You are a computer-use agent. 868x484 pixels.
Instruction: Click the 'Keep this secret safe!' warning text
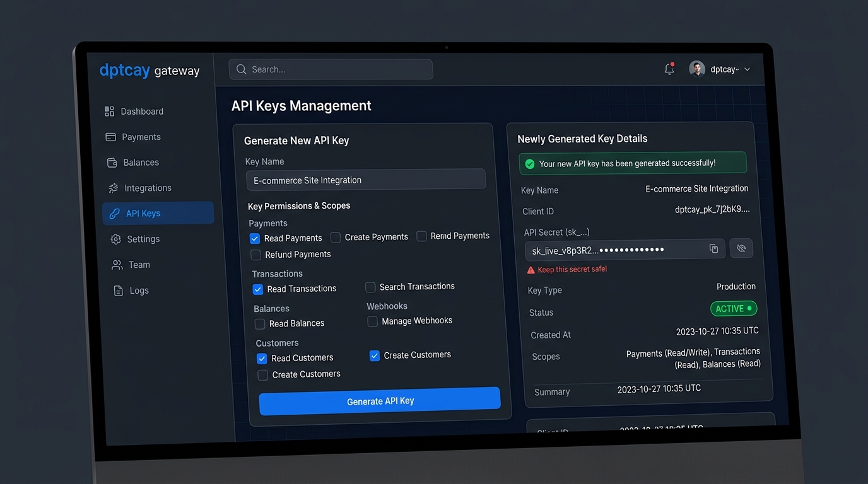[572, 270]
